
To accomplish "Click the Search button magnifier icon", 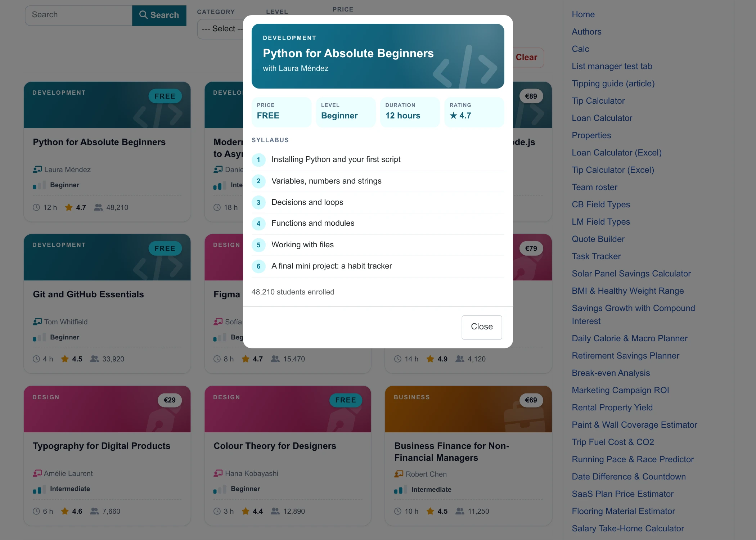I will [143, 15].
